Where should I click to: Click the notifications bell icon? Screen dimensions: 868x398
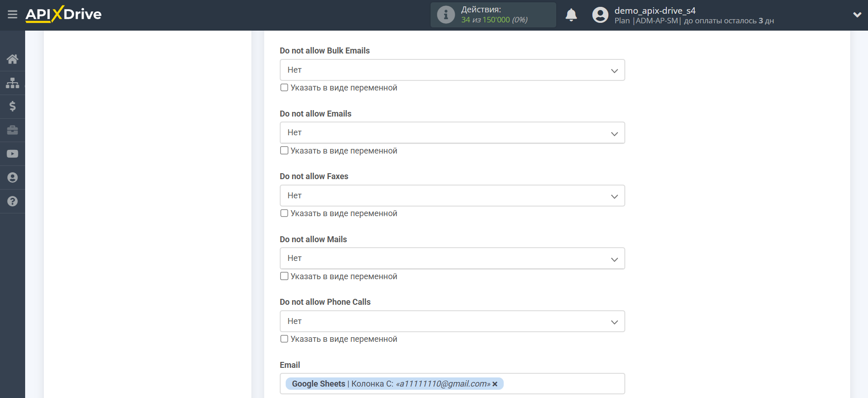pyautogui.click(x=571, y=15)
